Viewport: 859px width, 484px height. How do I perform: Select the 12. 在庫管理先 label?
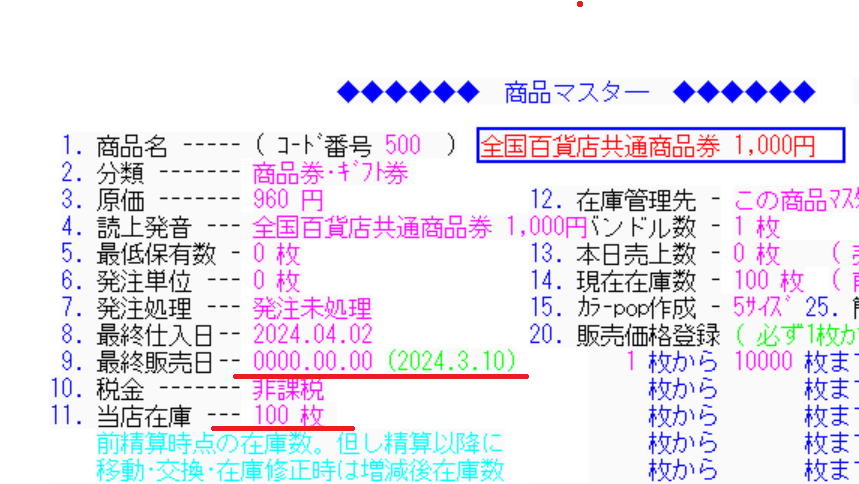[612, 200]
